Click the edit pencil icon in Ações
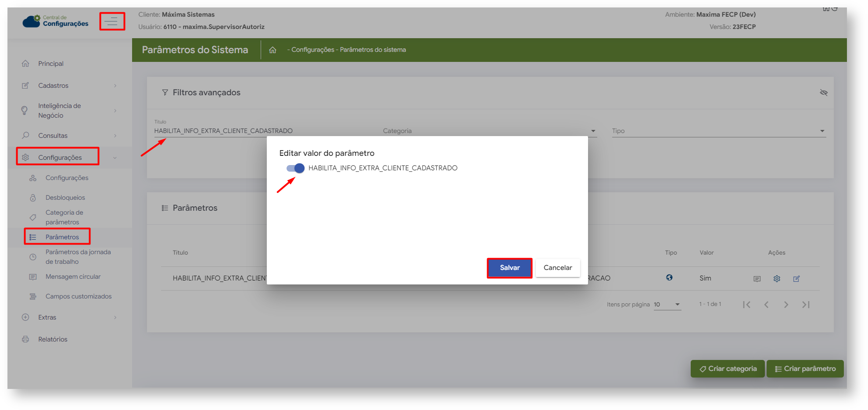 [x=796, y=279]
